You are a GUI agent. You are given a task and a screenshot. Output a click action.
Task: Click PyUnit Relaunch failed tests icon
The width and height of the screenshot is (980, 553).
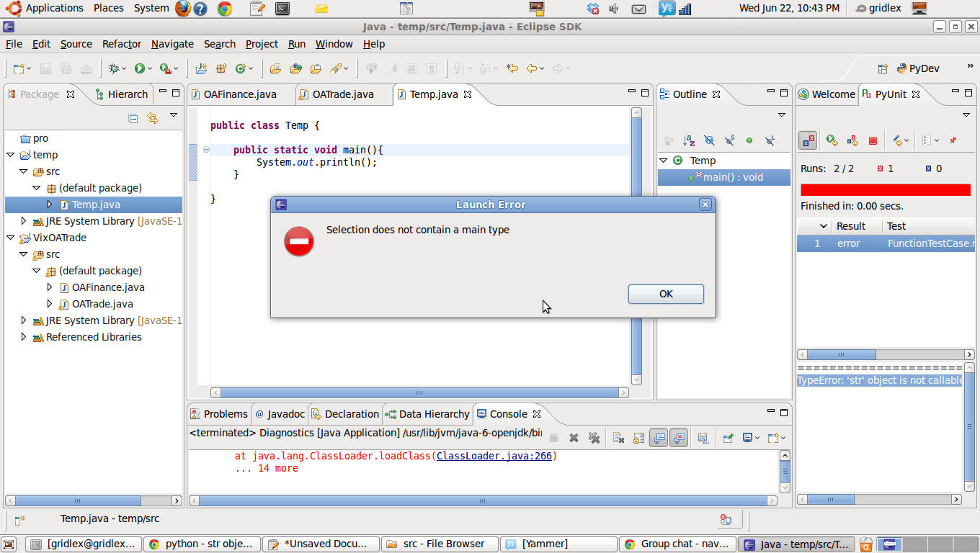(x=852, y=140)
